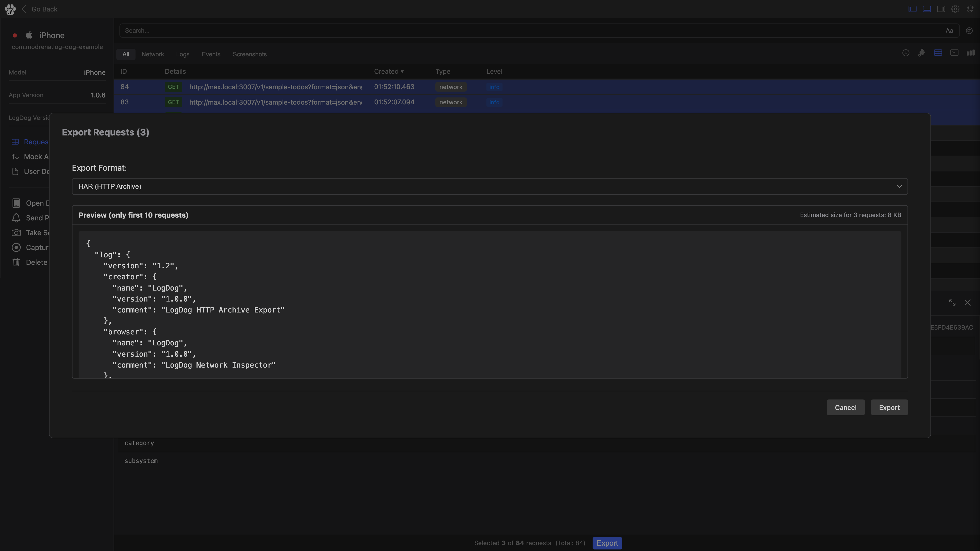Switch theme with the moon icon
The width and height of the screenshot is (980, 551).
(x=970, y=9)
